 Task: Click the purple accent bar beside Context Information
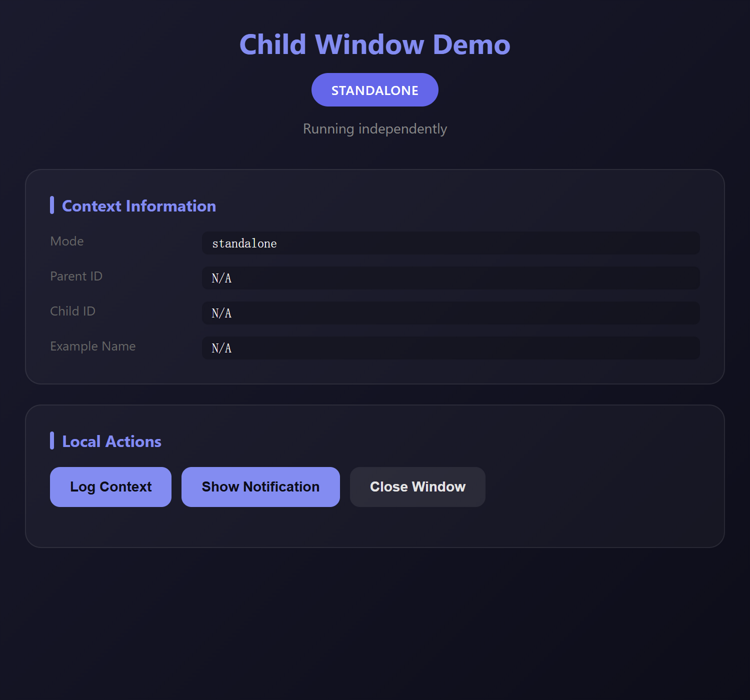(x=52, y=205)
